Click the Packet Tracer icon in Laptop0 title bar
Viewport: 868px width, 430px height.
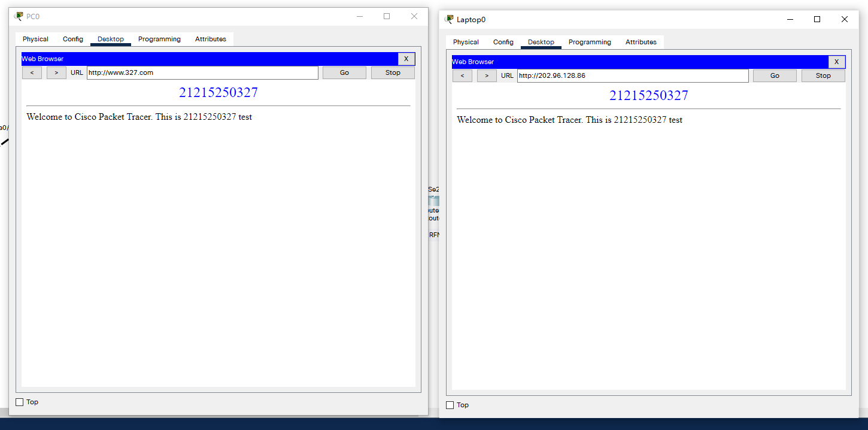pos(450,19)
